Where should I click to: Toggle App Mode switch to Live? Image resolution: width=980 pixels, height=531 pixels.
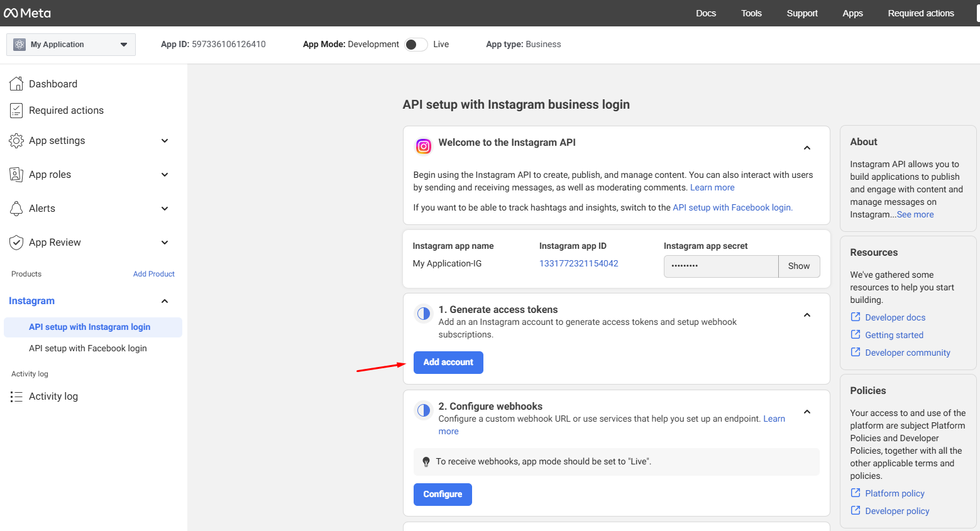tap(416, 45)
